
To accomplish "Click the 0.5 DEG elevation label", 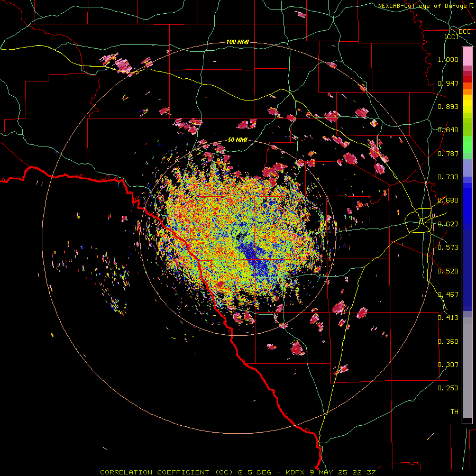I will tap(254, 472).
